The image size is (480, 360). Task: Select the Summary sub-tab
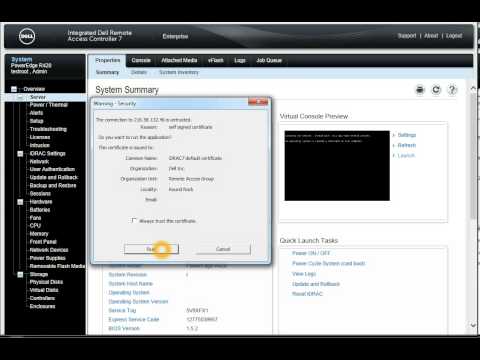click(107, 72)
